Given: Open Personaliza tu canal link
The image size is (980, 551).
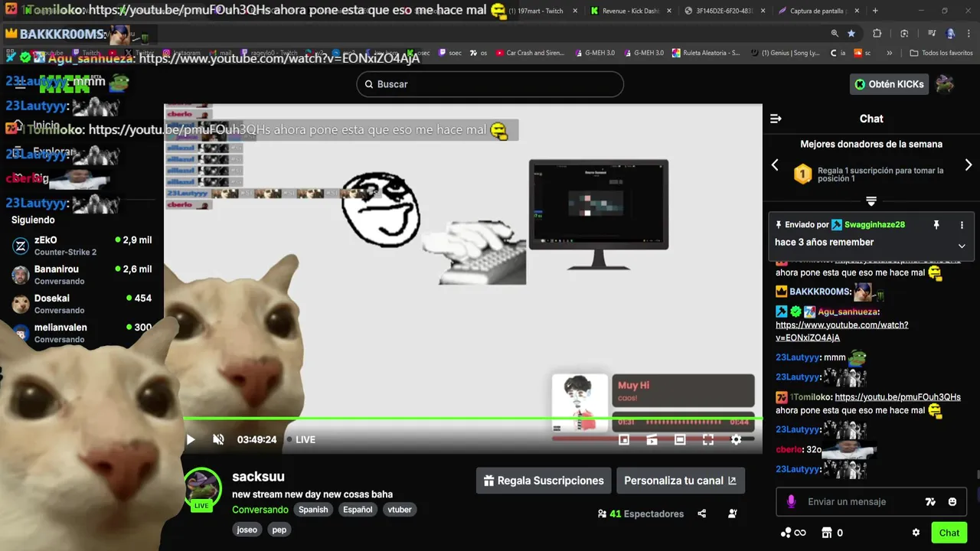Looking at the screenshot, I should [x=680, y=481].
